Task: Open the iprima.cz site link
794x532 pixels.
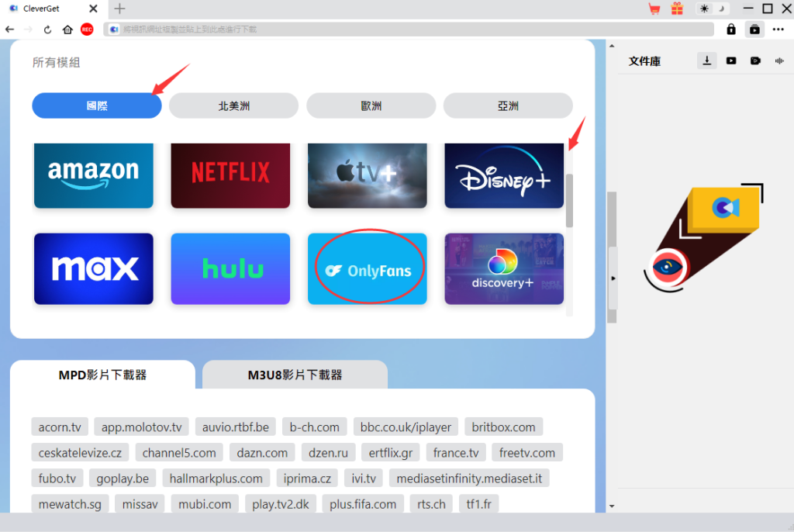Action: pos(307,478)
